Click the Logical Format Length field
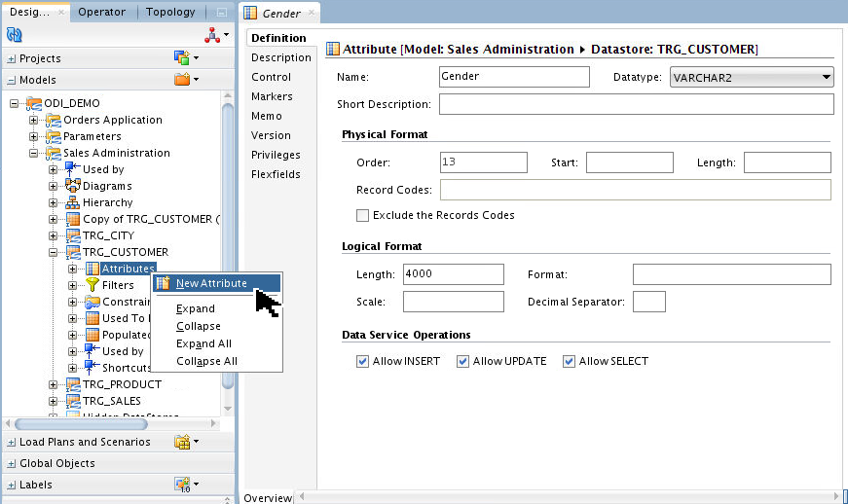The width and height of the screenshot is (848, 504). pos(453,273)
